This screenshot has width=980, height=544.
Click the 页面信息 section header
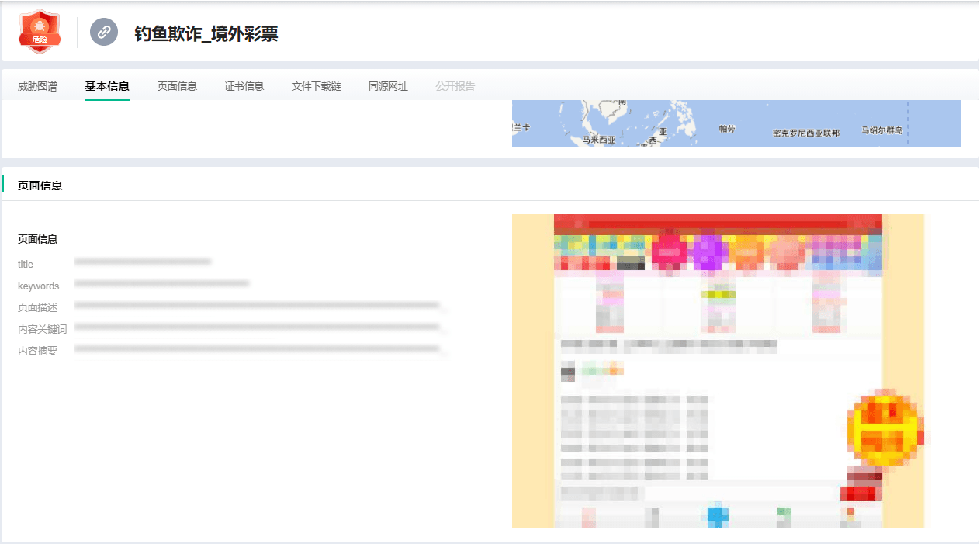[40, 185]
